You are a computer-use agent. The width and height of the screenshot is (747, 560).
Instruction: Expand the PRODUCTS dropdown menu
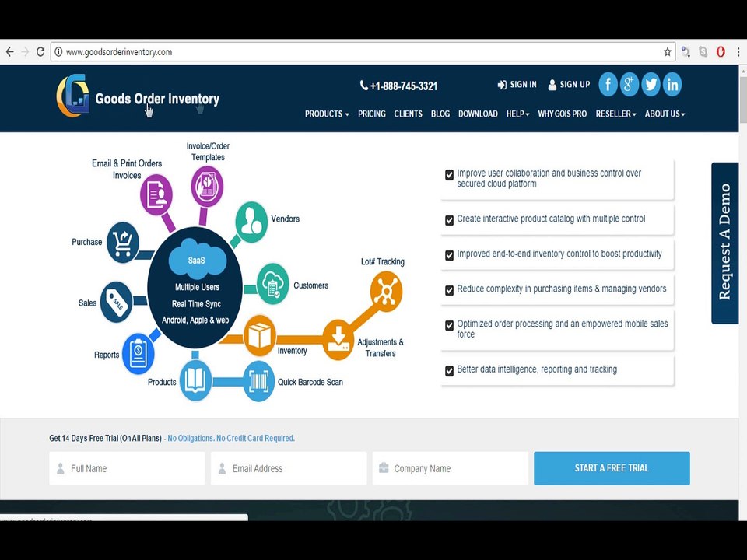tap(327, 114)
